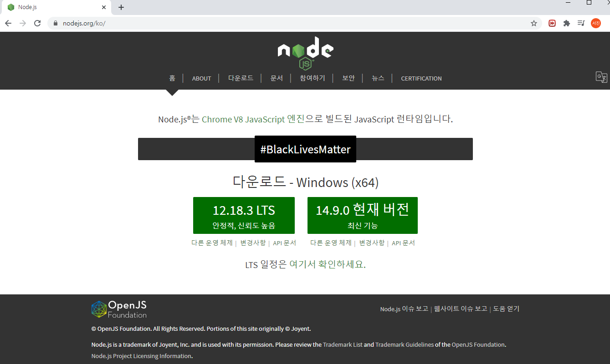This screenshot has width=610, height=364.
Task: Open the Chrome profile avatar
Action: pos(596,23)
